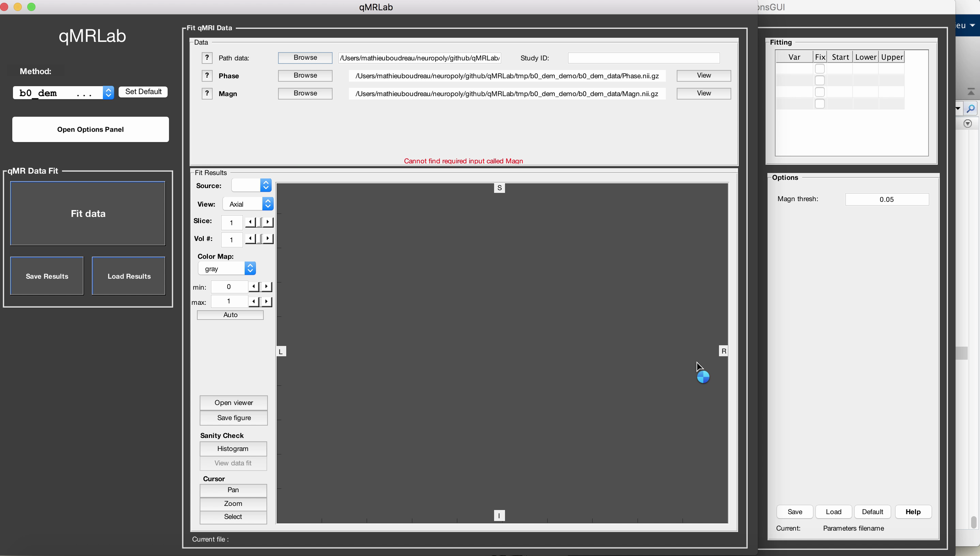
Task: Click the max value decrease arrow
Action: tap(254, 302)
